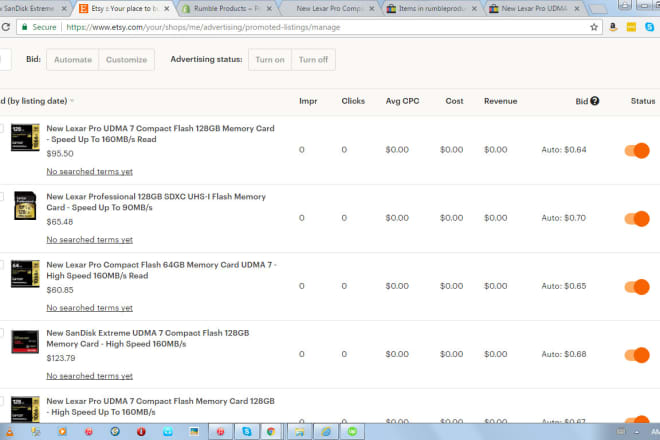This screenshot has width=660, height=440.
Task: Open No searched terms link under $65.48 listing
Action: coord(89,240)
